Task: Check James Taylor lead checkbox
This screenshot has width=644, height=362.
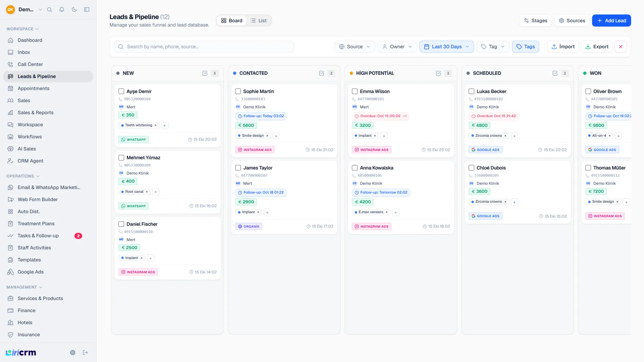Action: [x=238, y=168]
